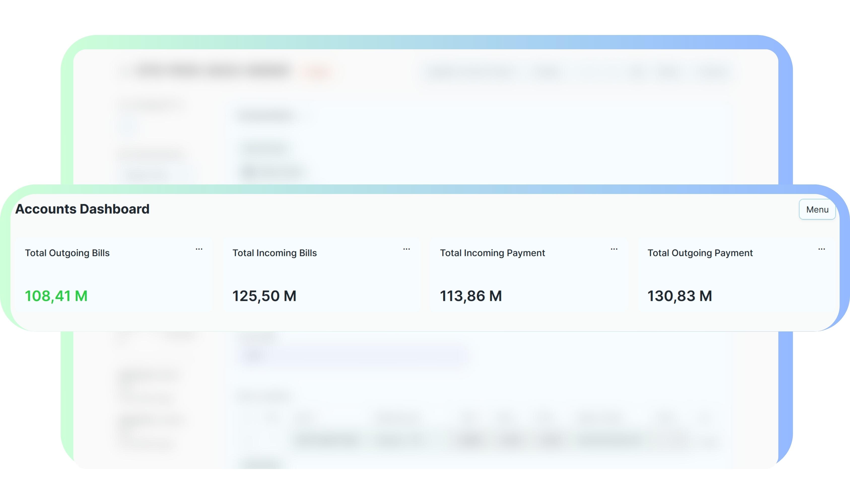Viewport: 850px width, 504px height.
Task: Click the 113,86 M amount
Action: [x=471, y=296]
